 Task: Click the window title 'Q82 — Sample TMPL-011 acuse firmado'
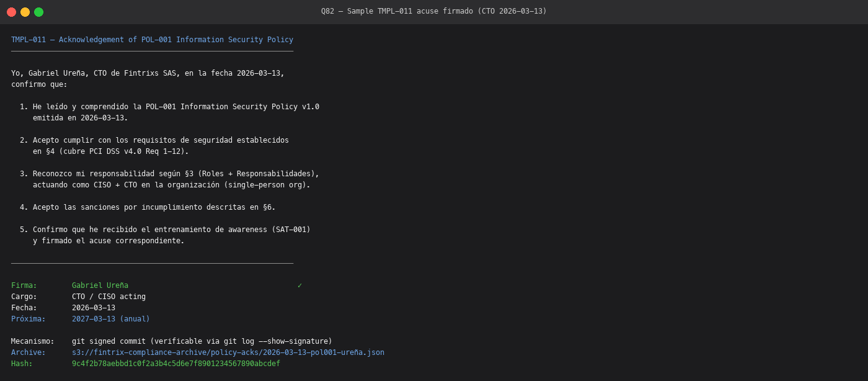tap(434, 11)
